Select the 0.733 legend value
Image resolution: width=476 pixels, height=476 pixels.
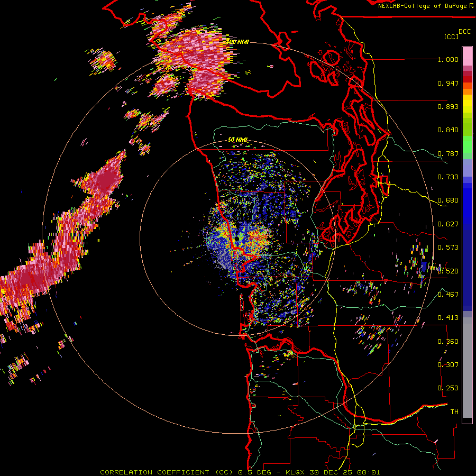(x=448, y=177)
